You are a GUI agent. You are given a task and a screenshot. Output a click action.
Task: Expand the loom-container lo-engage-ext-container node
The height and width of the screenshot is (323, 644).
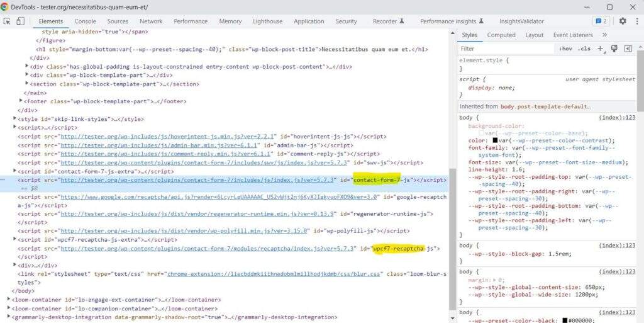(9, 300)
